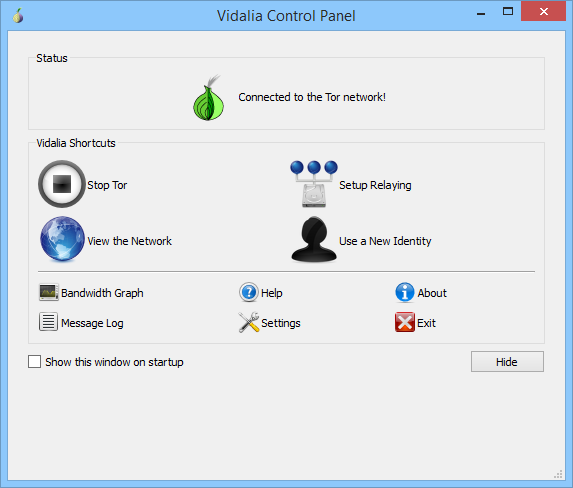The height and width of the screenshot is (488, 573).
Task: Enable Show this window on startup checkbox
Action: [x=34, y=362]
